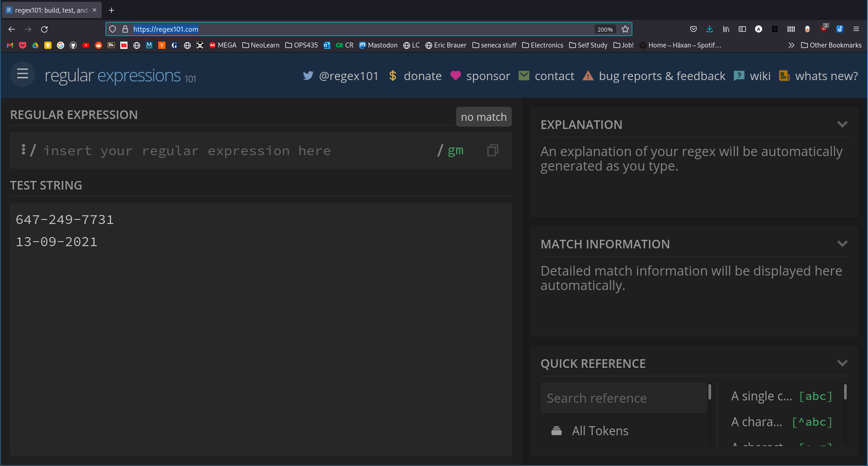Open bug reports warning triangle icon
The height and width of the screenshot is (466, 868).
coord(588,76)
